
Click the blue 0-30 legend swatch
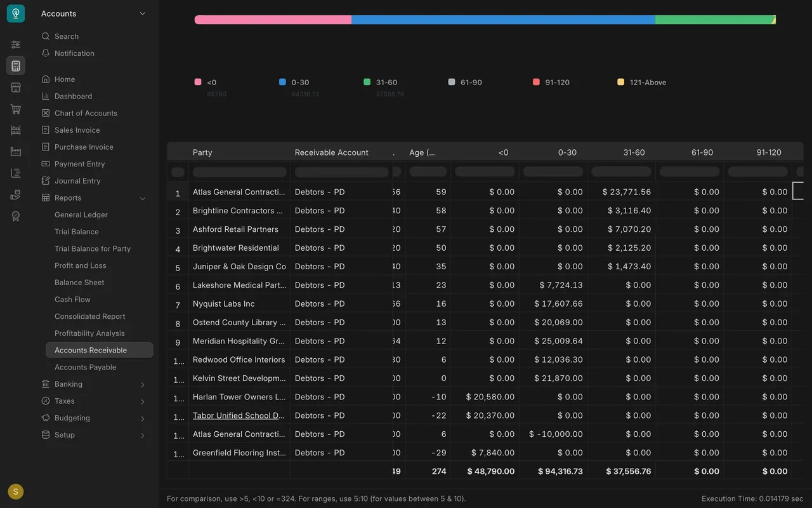tap(282, 82)
